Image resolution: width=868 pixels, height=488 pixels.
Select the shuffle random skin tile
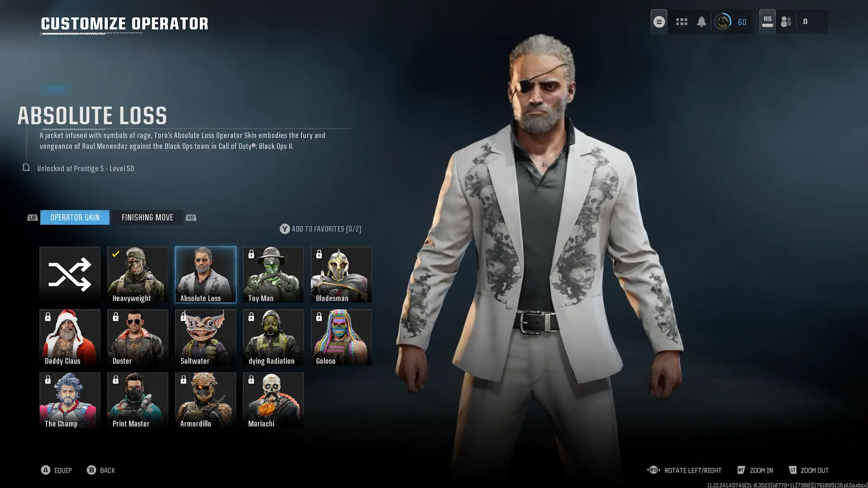tap(70, 275)
